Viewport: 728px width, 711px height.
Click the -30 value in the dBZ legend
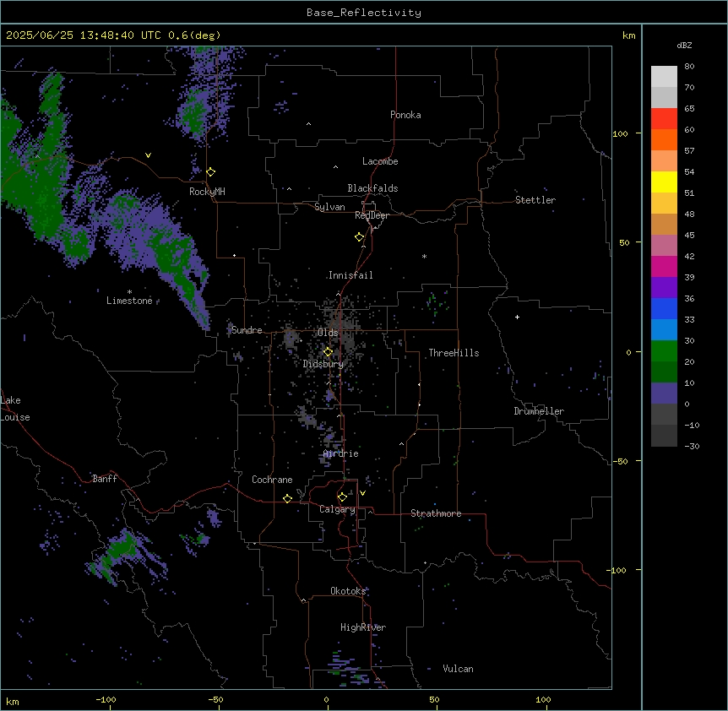click(692, 447)
